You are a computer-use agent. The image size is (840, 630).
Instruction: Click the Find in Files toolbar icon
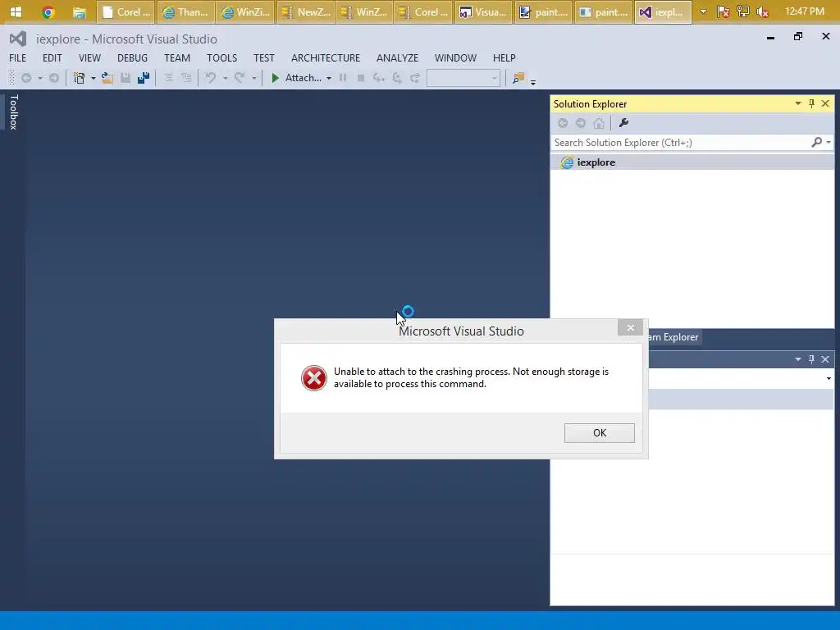518,78
